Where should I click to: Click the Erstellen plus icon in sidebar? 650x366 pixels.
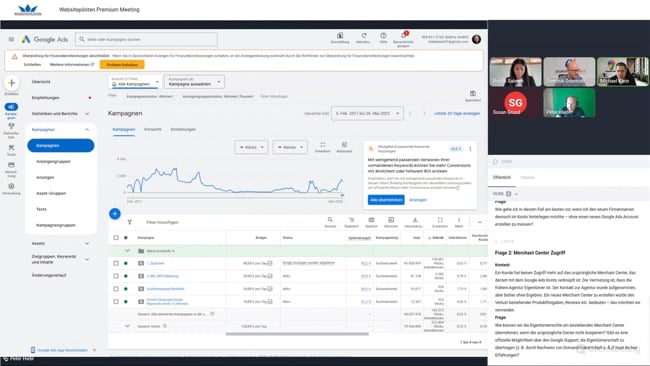(12, 83)
